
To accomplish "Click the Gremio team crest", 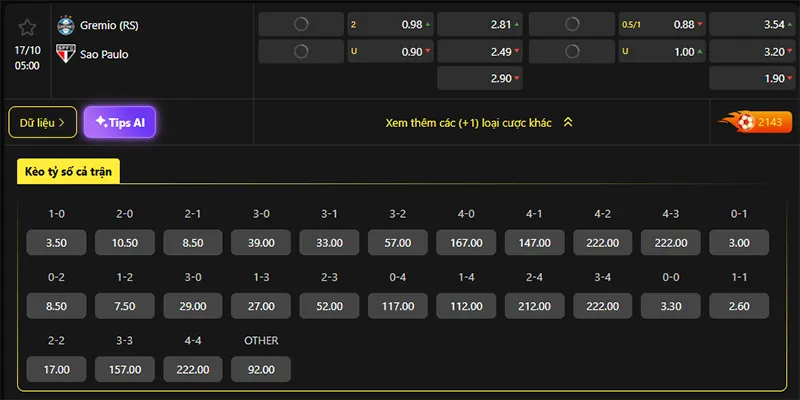I will [67, 25].
